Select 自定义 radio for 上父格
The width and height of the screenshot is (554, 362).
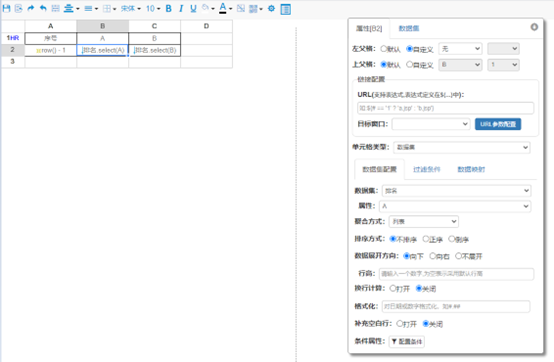coord(409,65)
